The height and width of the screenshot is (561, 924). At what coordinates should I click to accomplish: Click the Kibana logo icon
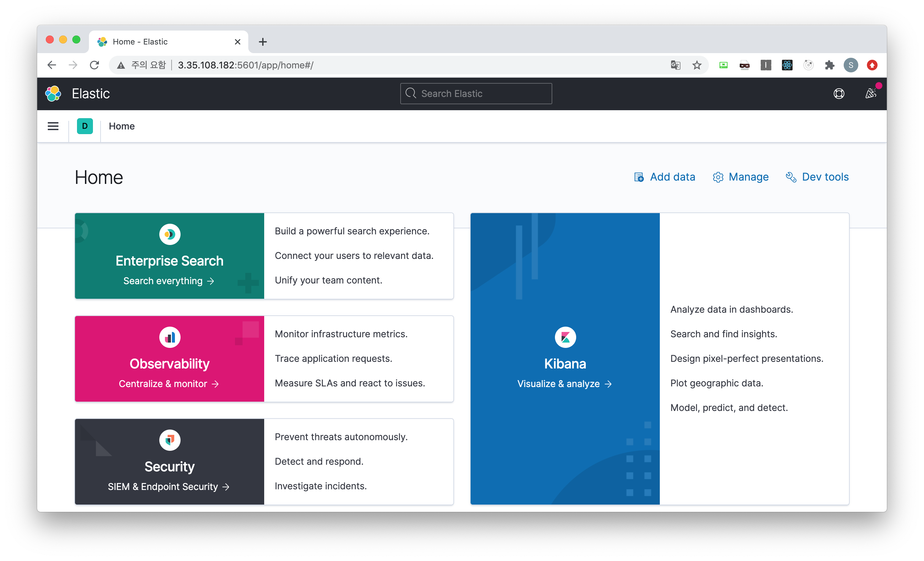[565, 337]
